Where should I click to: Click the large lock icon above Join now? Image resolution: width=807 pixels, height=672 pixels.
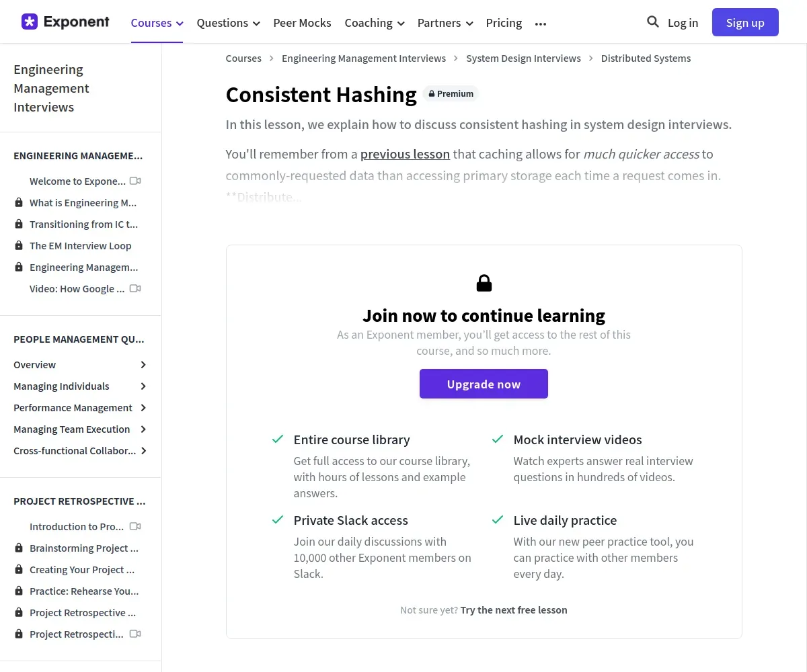(x=484, y=283)
